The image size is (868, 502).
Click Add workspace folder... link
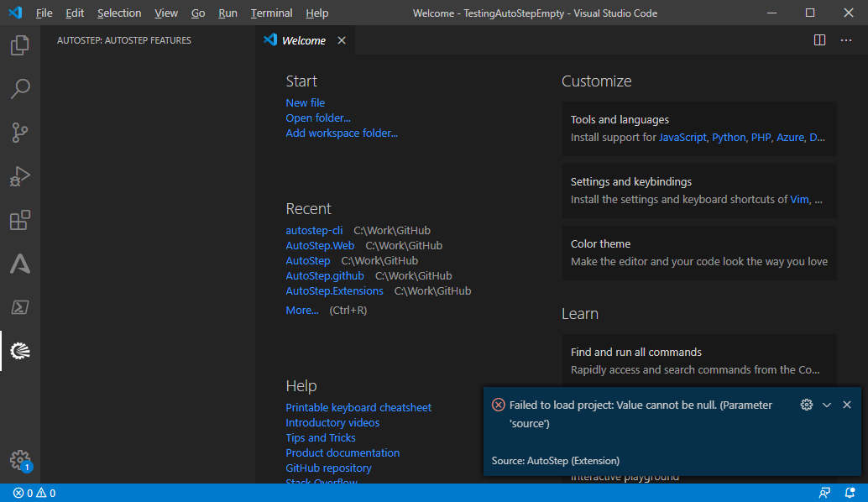[x=342, y=133]
